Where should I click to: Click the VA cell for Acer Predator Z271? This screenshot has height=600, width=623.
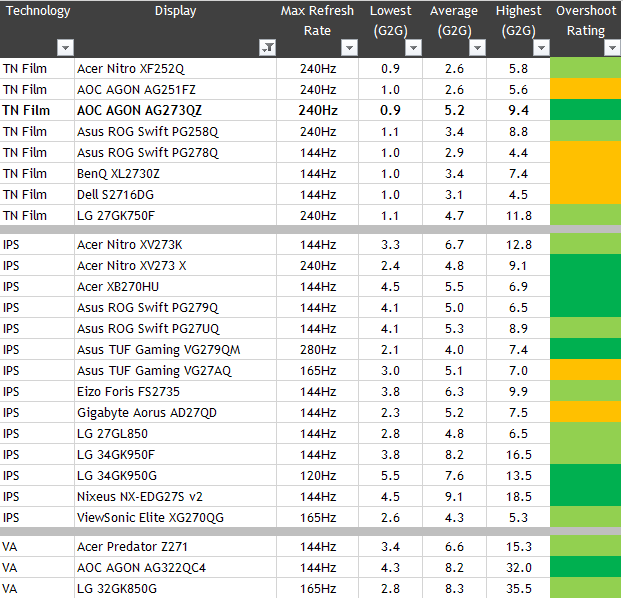click(12, 546)
